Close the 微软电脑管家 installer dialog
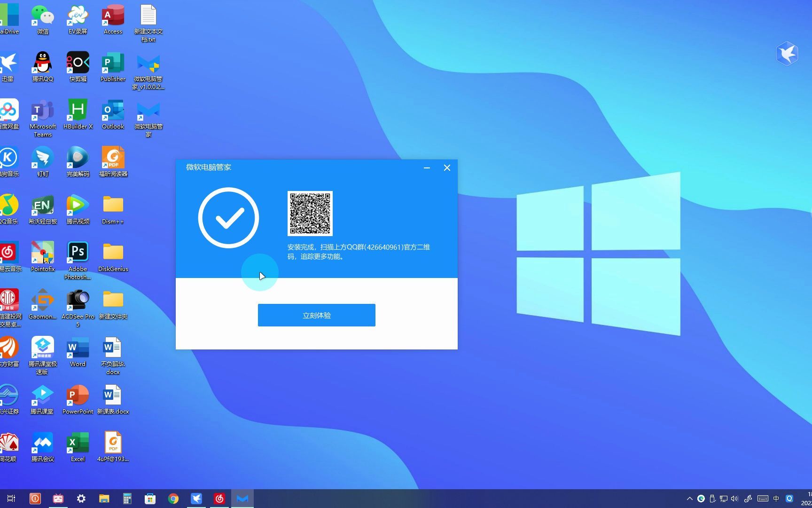This screenshot has width=812, height=508. click(x=447, y=168)
